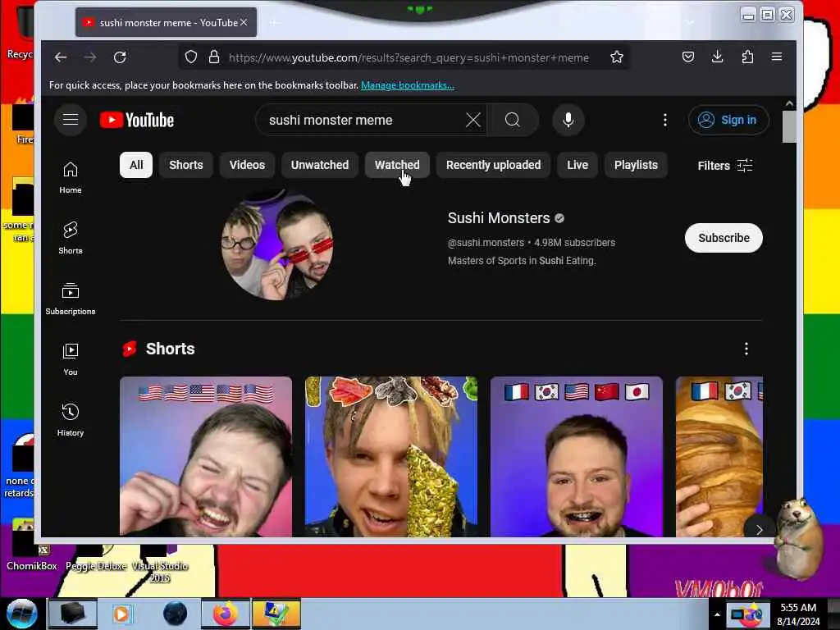
Task: Open a new tab with plus button
Action: click(274, 22)
